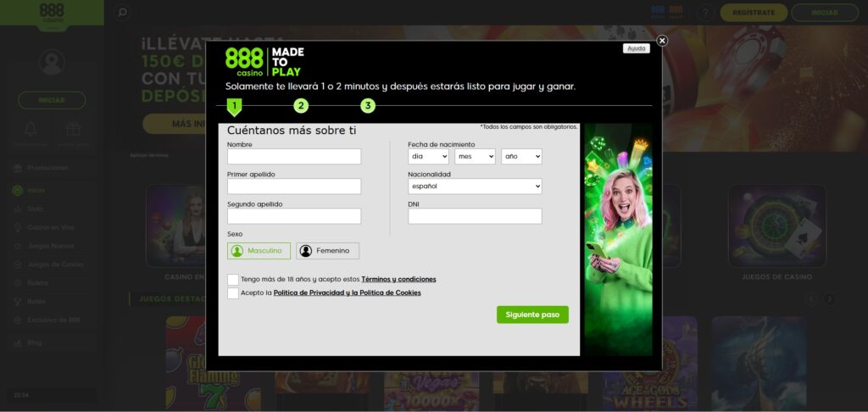Viewport: 868px width, 412px height.
Task: Close the registration dialog with the X
Action: [662, 41]
